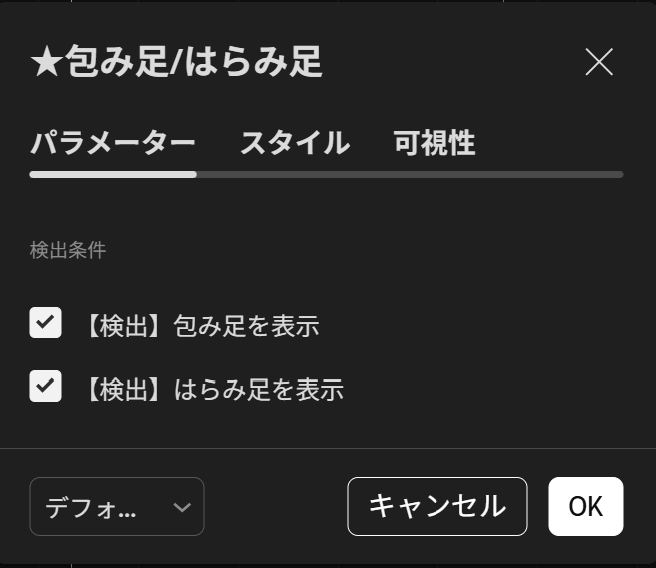Click the star icon in the dialog title
Screen dimensions: 656x568
tap(47, 63)
